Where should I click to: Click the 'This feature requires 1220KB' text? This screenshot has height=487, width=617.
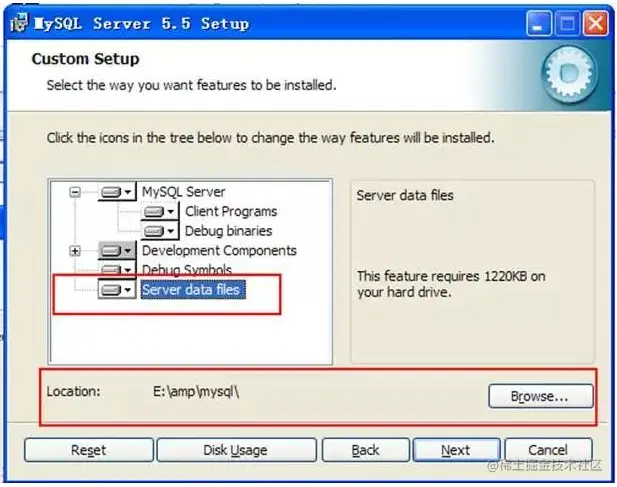(451, 284)
